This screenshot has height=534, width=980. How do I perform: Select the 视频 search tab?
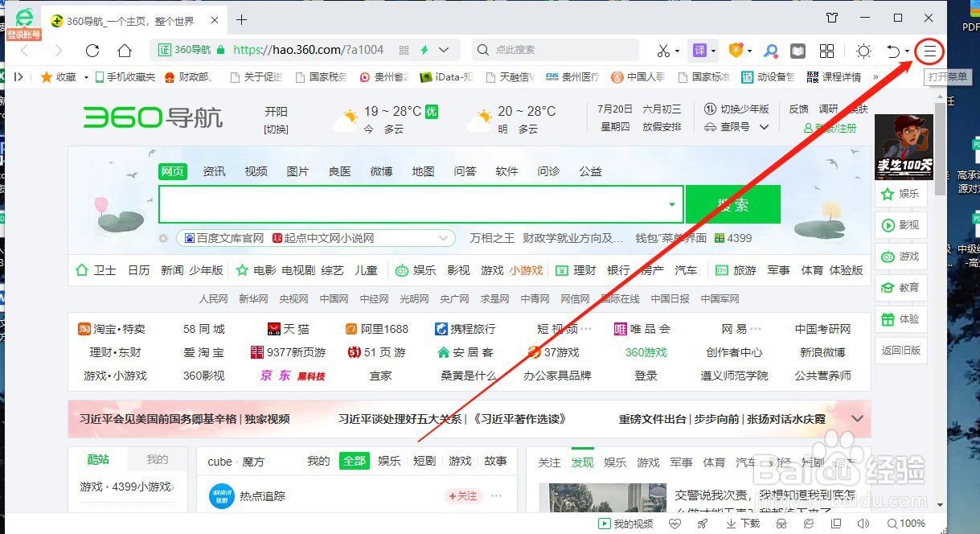(256, 171)
